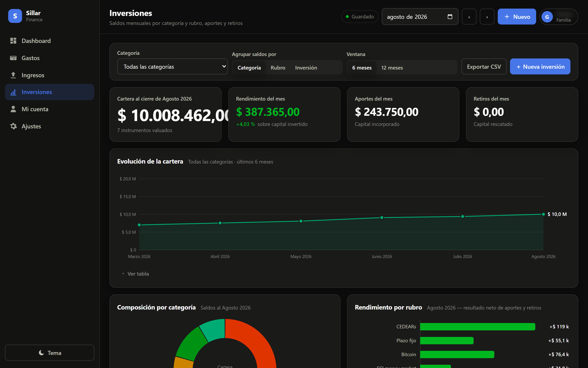Open Mi cuenta in the sidebar
588x368 pixels.
click(50, 109)
